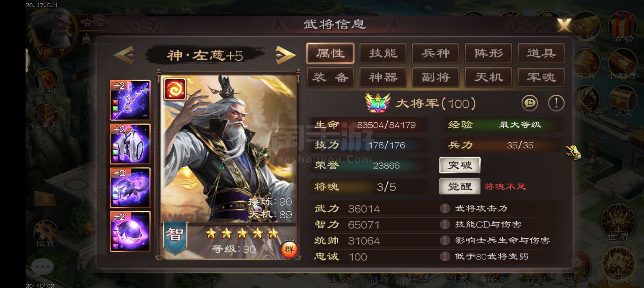The width and height of the screenshot is (644, 288).
Task: Open the purple staff weapon equipment slot
Action: point(130,100)
